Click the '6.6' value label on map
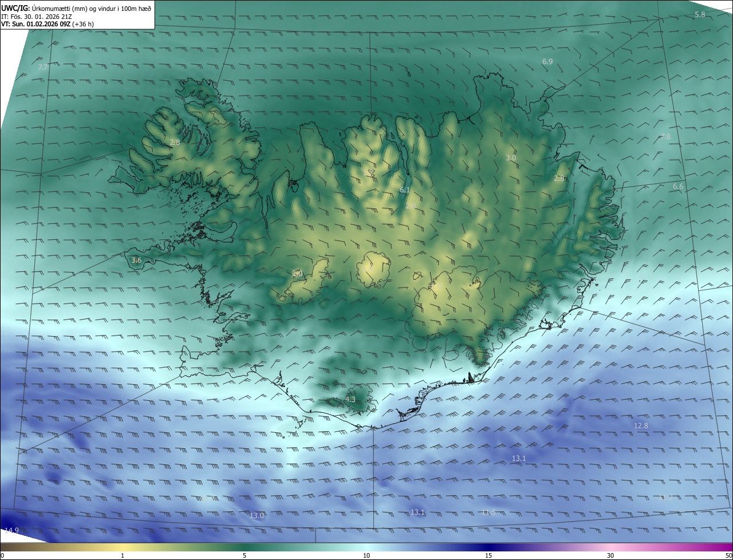733x560 pixels. pos(678,187)
